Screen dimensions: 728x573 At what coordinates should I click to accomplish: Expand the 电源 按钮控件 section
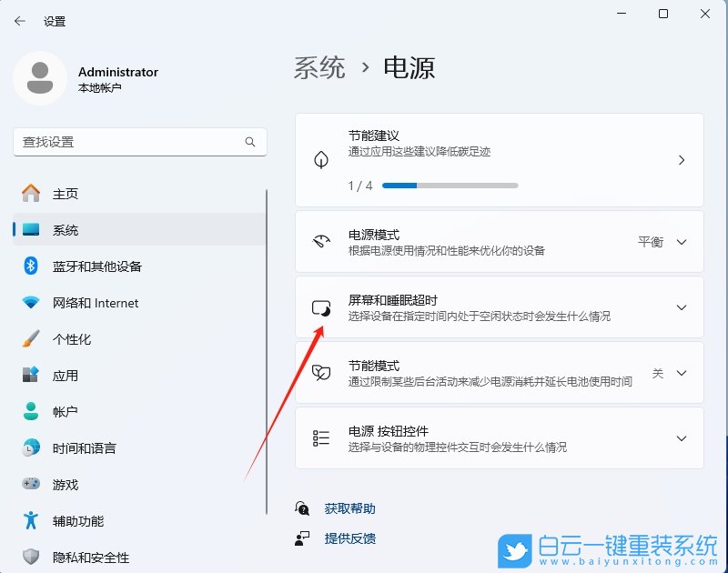pos(682,438)
